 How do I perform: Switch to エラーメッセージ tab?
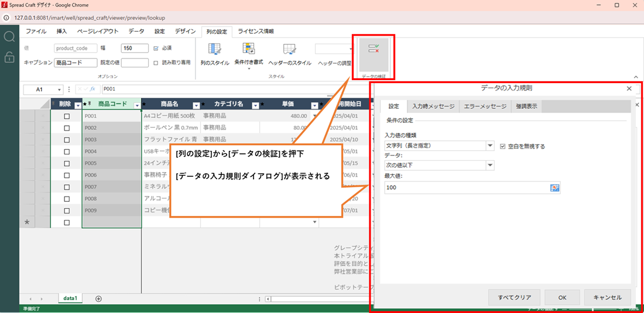pos(485,106)
